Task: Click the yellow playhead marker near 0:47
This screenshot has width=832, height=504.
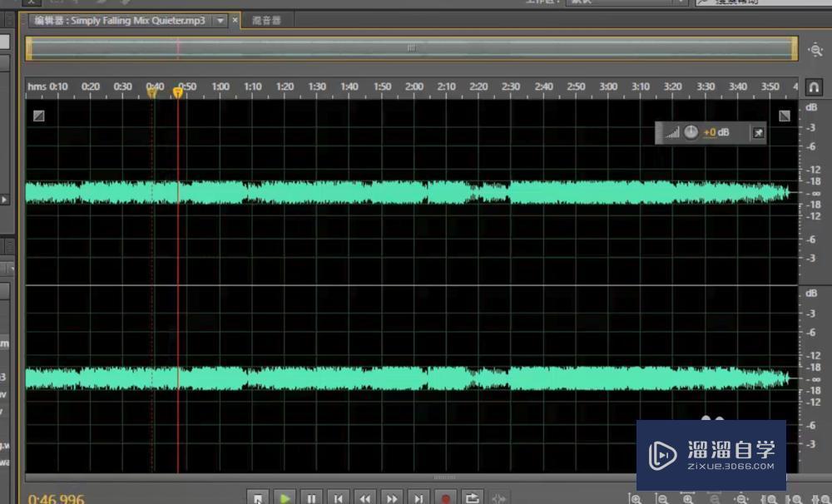Action: (178, 93)
